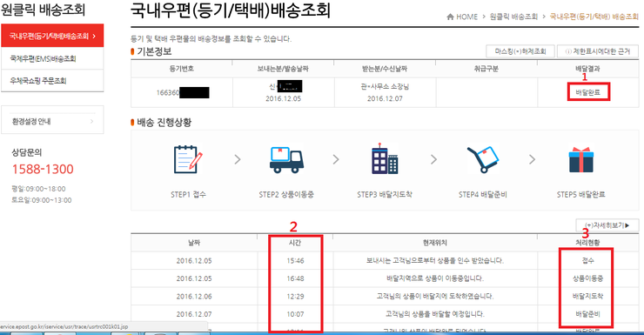Click the 취급구분 column header
644x335 pixels.
click(x=486, y=69)
